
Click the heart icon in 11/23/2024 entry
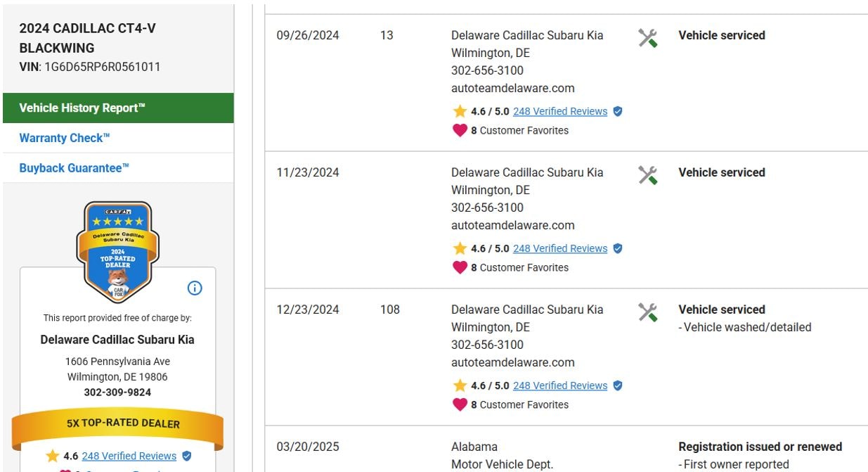[x=460, y=267]
